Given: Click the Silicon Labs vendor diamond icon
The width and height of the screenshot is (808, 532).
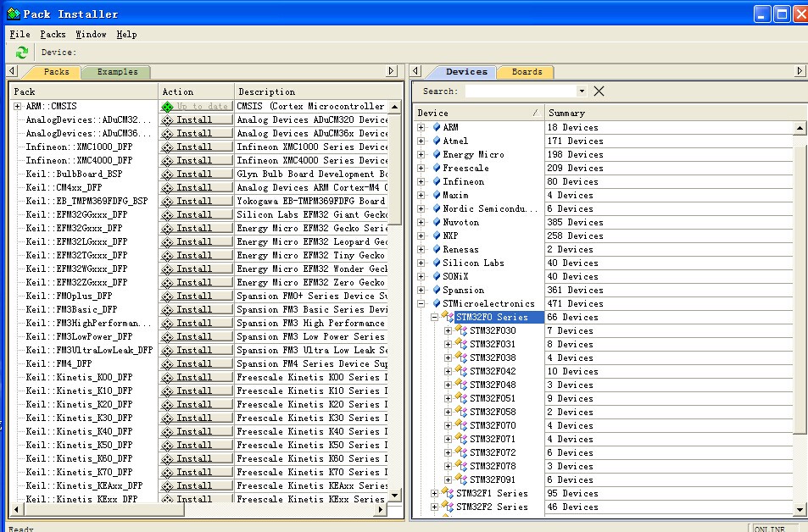Looking at the screenshot, I should (x=437, y=262).
